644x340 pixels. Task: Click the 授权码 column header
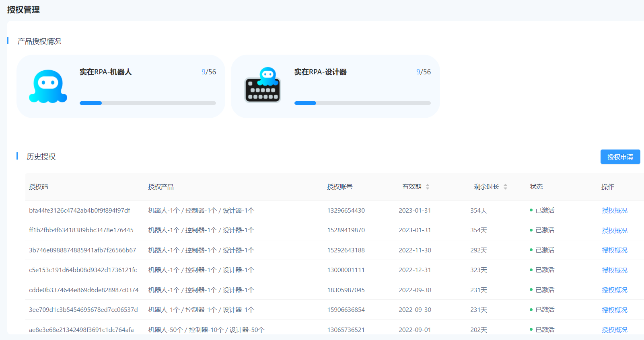click(x=39, y=187)
